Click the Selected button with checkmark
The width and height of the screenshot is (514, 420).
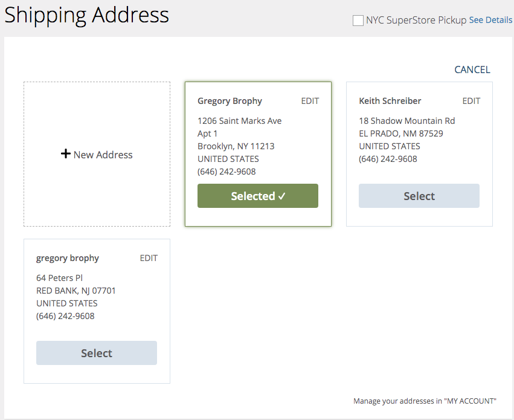[258, 196]
